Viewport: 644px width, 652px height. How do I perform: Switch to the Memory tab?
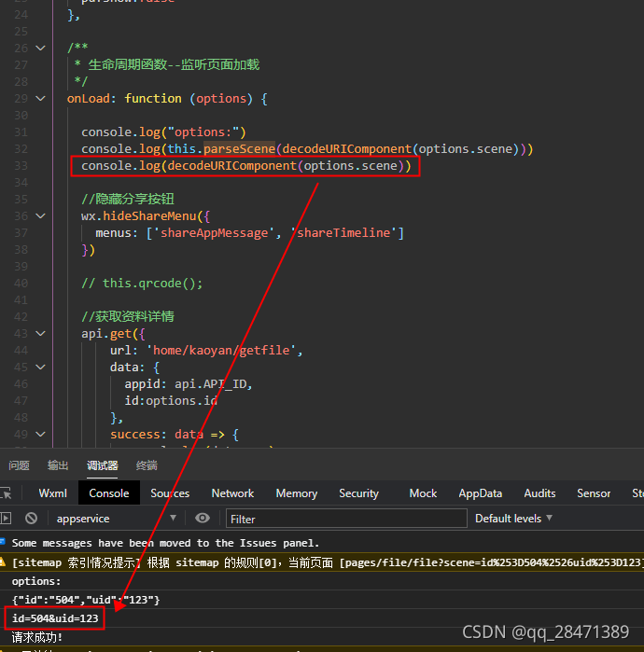(x=297, y=493)
